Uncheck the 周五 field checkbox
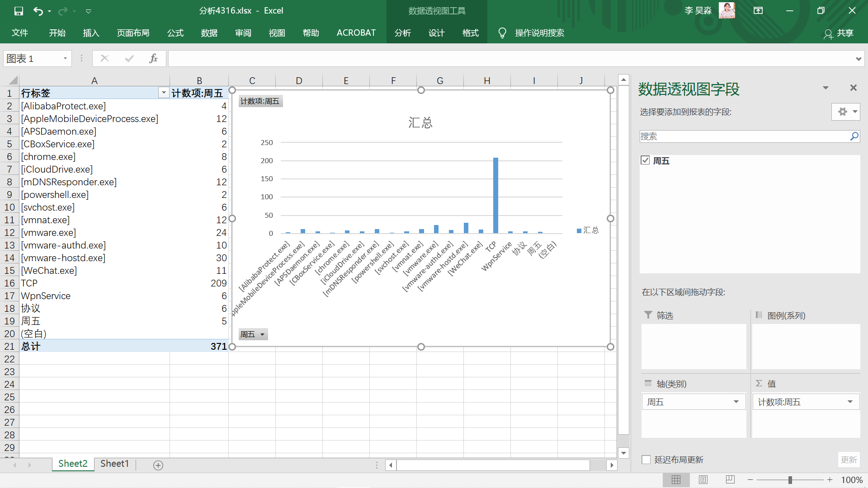The image size is (868, 488). [x=645, y=160]
